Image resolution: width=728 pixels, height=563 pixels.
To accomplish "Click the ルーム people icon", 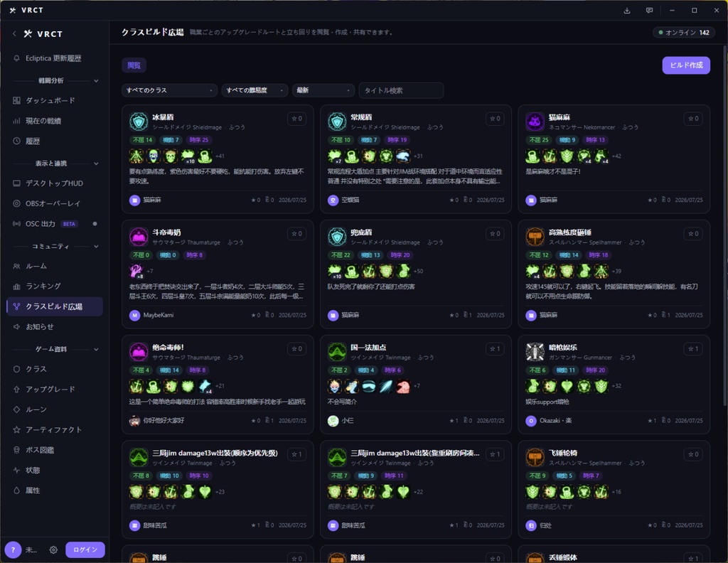I will pos(17,266).
